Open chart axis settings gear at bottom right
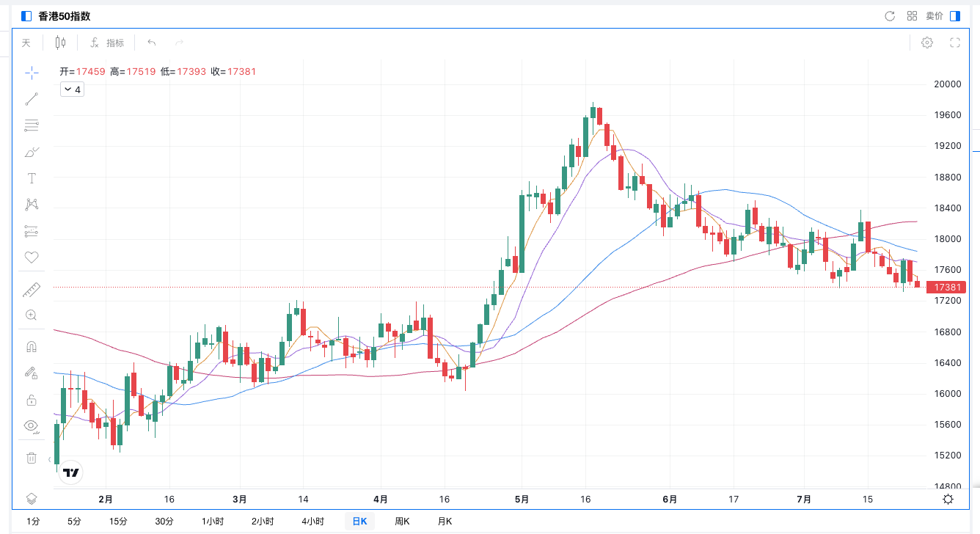 (x=948, y=499)
